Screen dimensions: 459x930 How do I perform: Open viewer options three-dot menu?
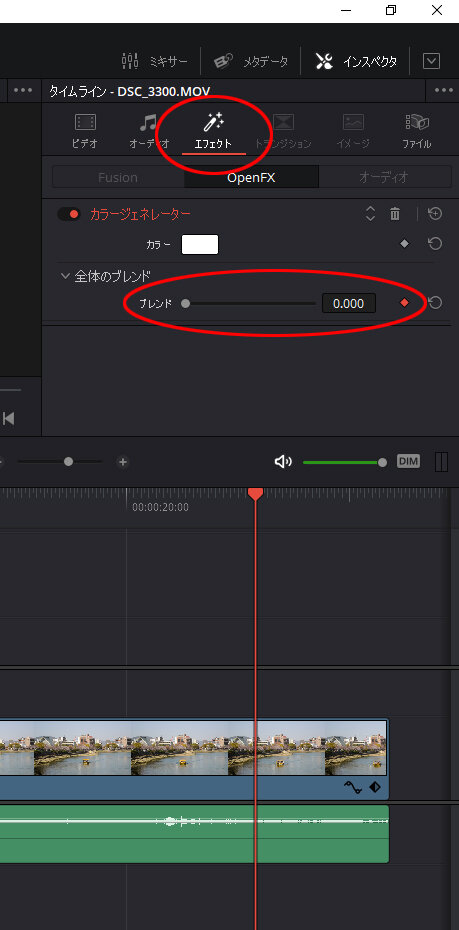pos(23,90)
